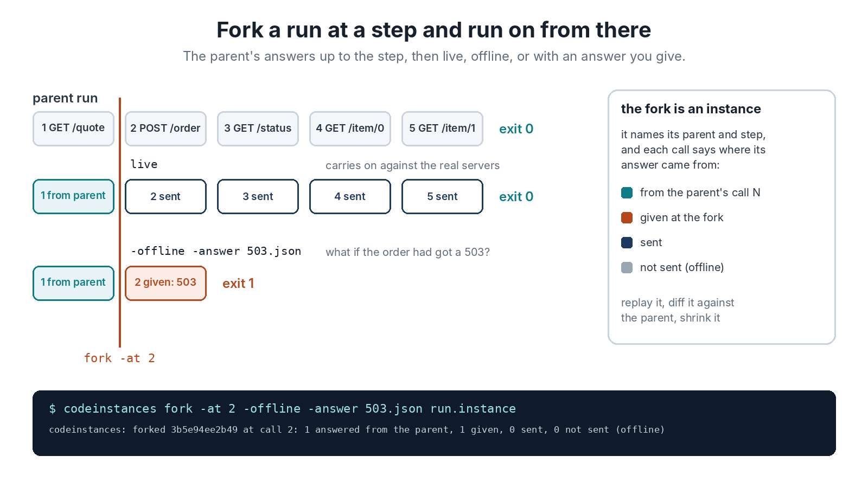Click the 'live' mode label
868x488 pixels.
(144, 164)
